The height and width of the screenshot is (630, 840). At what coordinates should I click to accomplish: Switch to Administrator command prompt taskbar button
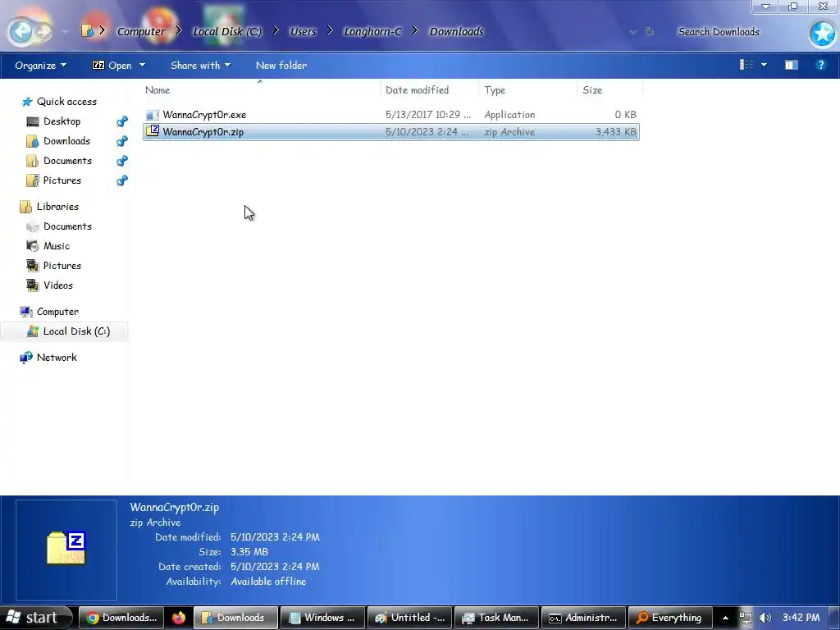(x=584, y=618)
